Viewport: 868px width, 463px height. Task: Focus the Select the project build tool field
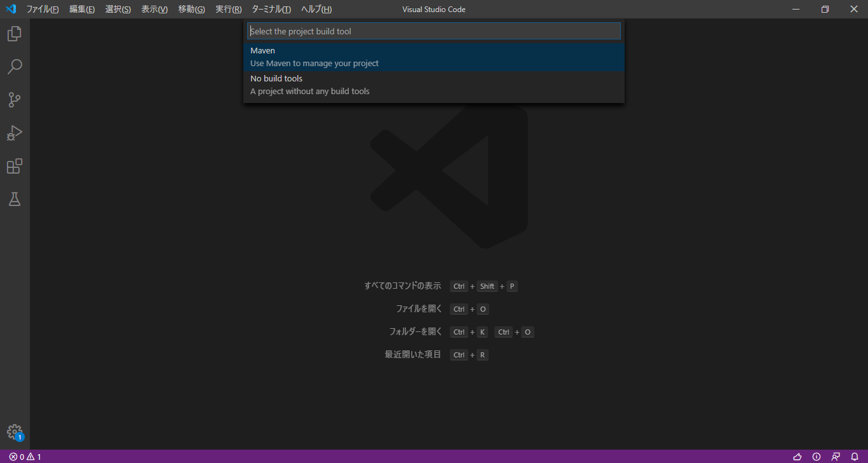click(434, 31)
